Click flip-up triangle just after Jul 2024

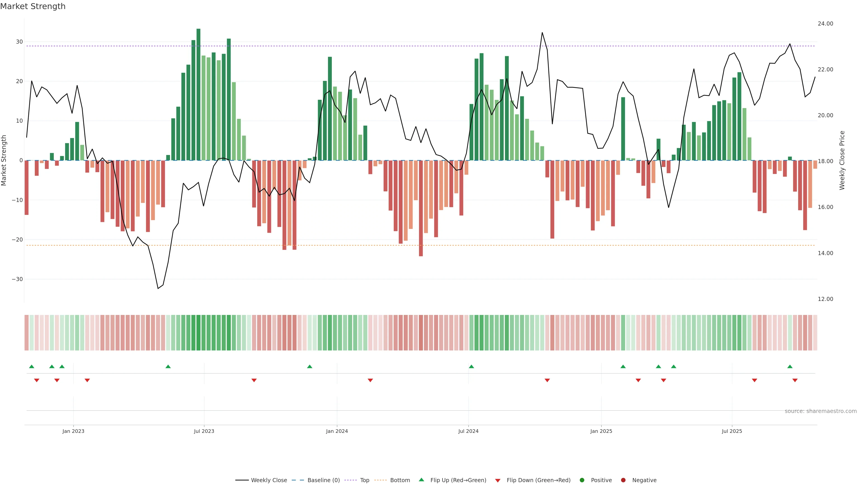pyautogui.click(x=471, y=366)
